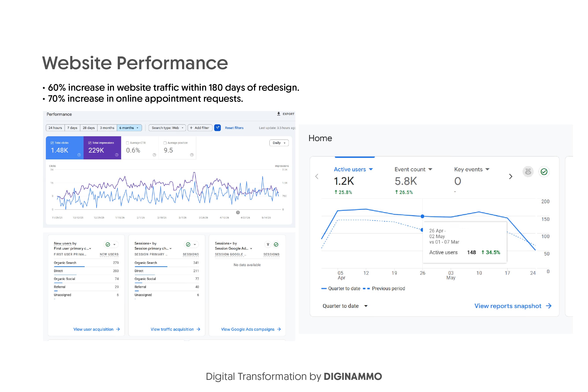Open the Daily granularity dropdown
The height and width of the screenshot is (392, 588).
tap(279, 143)
